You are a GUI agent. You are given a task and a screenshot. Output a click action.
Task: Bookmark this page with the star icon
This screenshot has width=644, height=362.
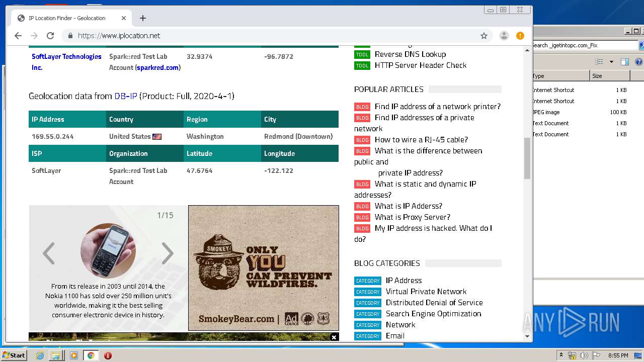(x=484, y=36)
